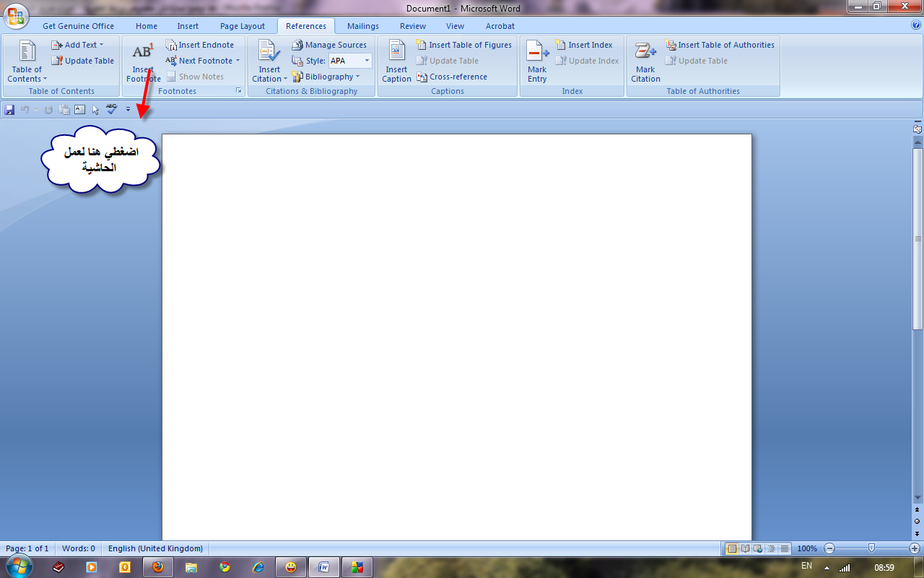Expand the Bibliography dropdown
The image size is (924, 578).
tap(326, 77)
